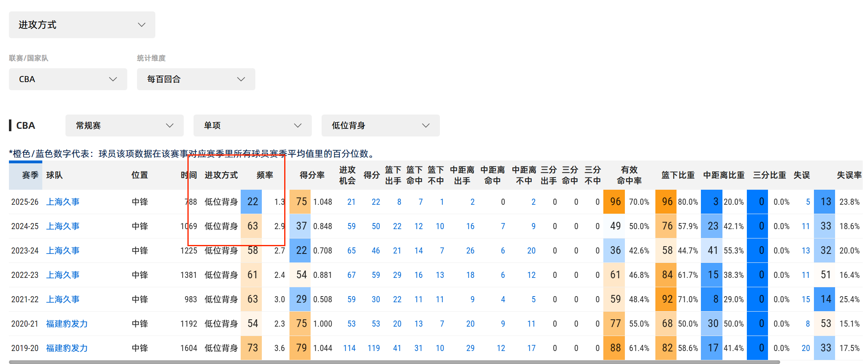Click the 1.044 scoring rate value
Image resolution: width=868 pixels, height=364 pixels.
322,348
